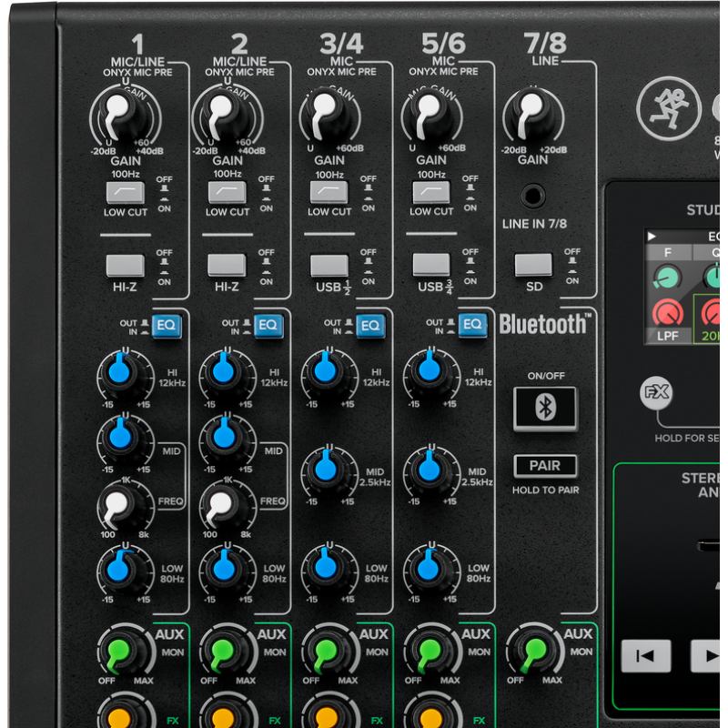Click channel 1 HI 12kHz EQ knob

pos(120,371)
